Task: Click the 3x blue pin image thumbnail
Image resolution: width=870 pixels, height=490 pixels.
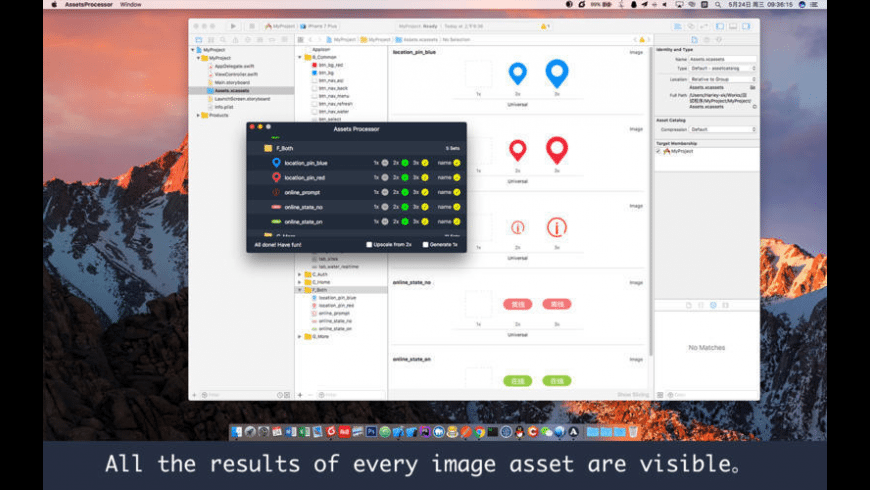Action: 557,74
